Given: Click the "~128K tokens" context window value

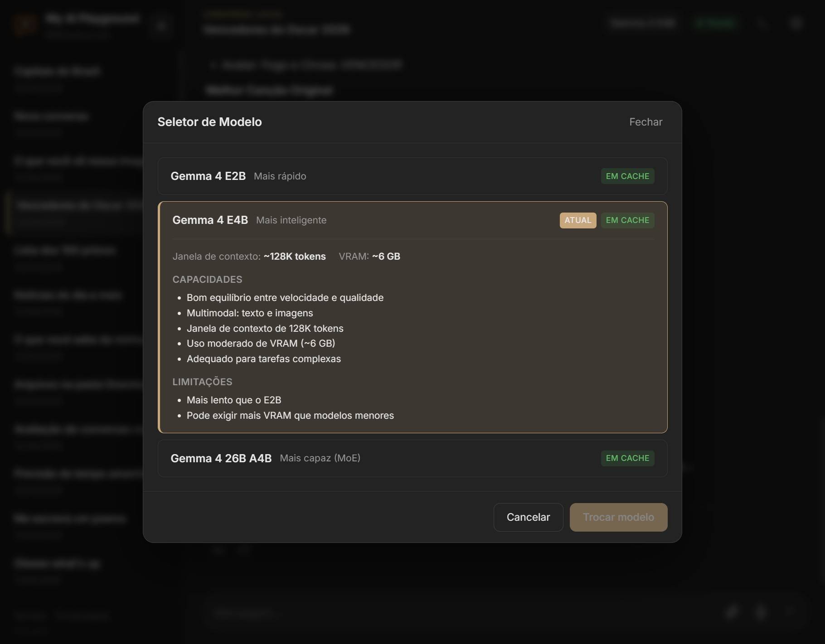Looking at the screenshot, I should 295,257.
